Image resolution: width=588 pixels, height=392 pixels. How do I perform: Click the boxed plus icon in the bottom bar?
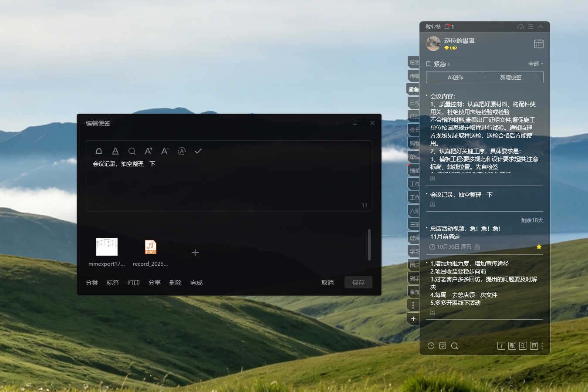[x=501, y=346]
